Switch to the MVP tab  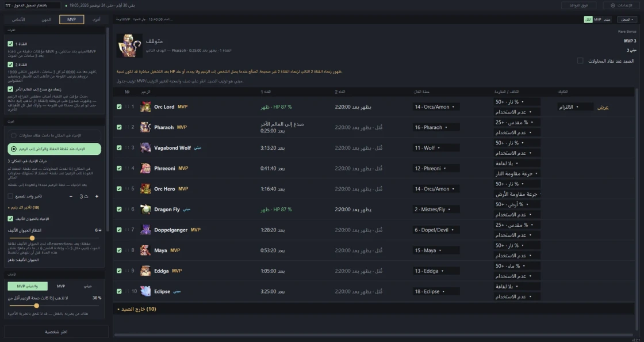(71, 20)
